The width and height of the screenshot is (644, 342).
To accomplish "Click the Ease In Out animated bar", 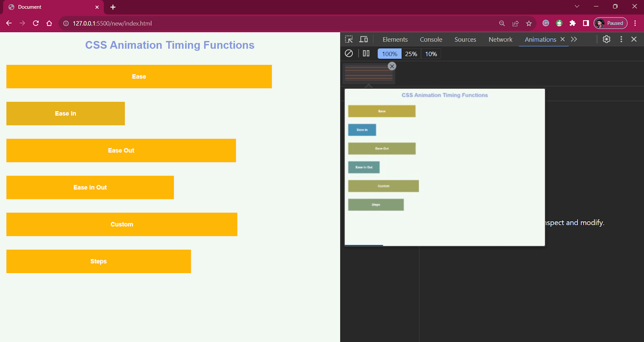I will click(x=90, y=187).
